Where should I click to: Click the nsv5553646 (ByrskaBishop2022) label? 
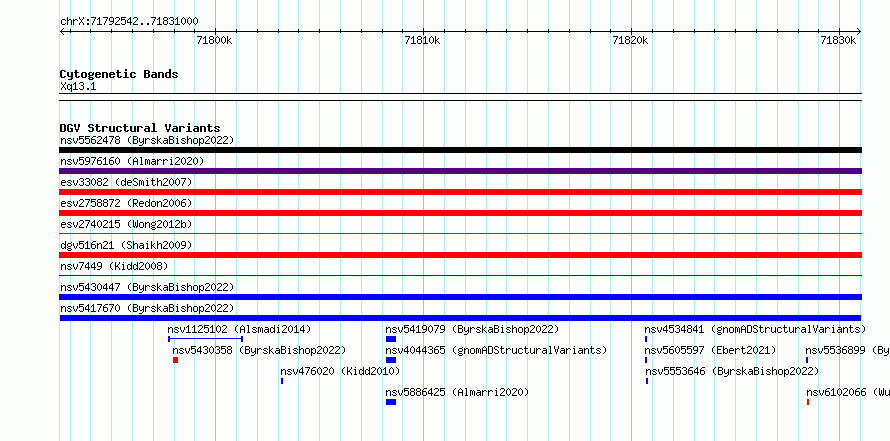[x=732, y=371]
